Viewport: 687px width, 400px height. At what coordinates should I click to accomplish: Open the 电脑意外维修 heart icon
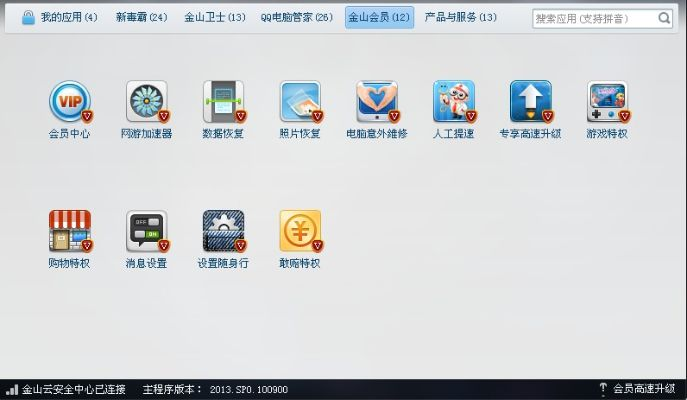click(x=377, y=101)
